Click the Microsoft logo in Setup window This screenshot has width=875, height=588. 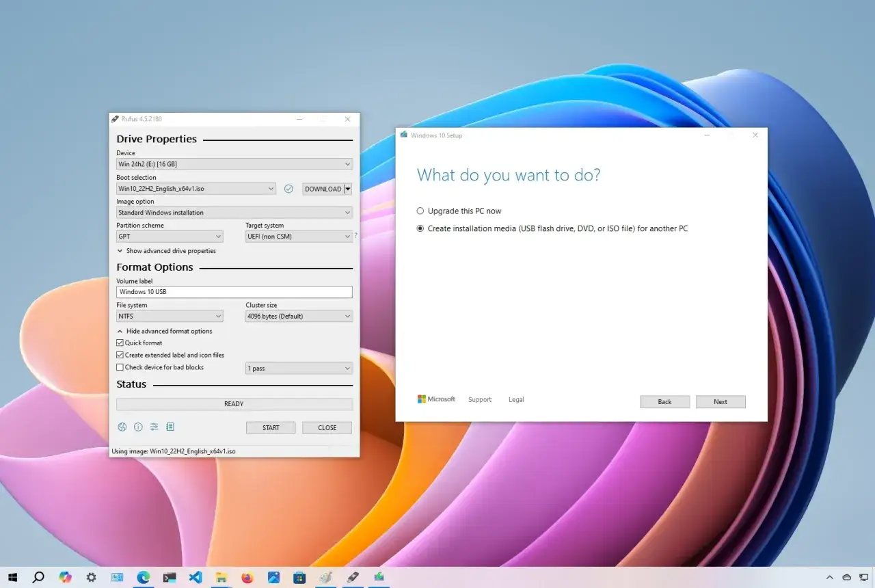(436, 399)
